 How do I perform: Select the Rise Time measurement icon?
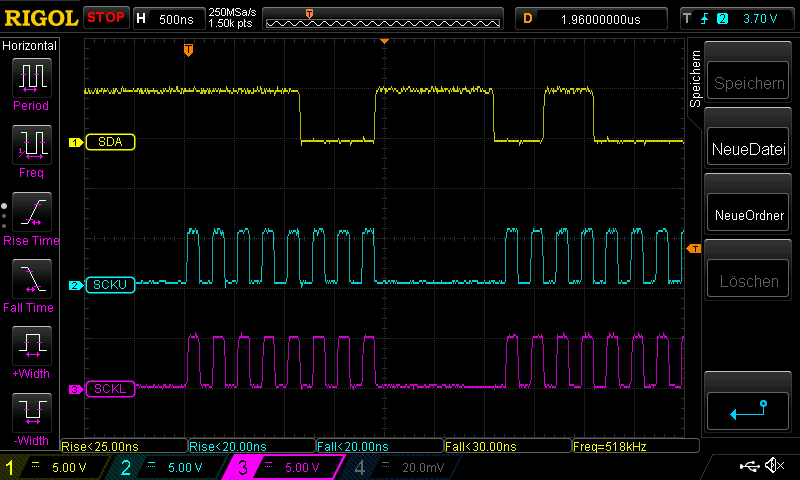(32, 212)
